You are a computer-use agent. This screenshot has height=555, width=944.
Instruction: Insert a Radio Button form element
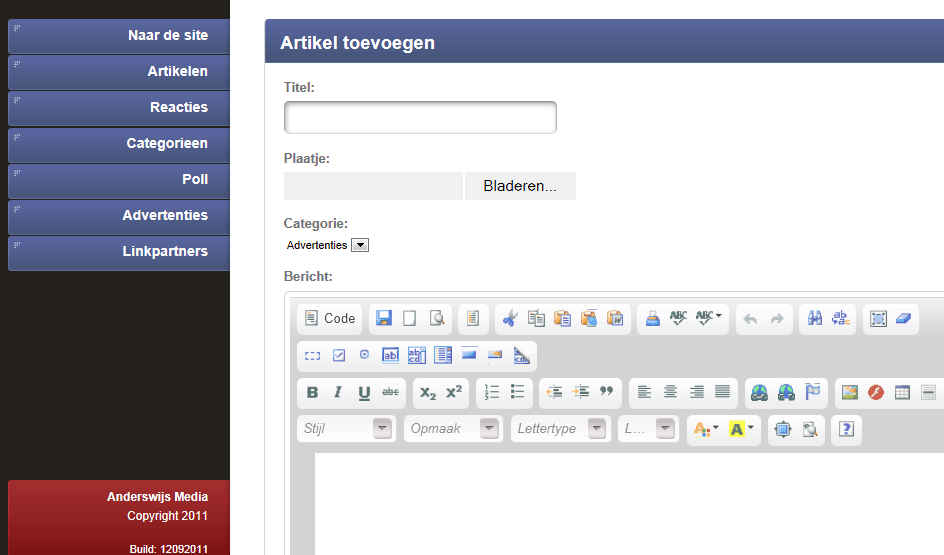coord(364,356)
